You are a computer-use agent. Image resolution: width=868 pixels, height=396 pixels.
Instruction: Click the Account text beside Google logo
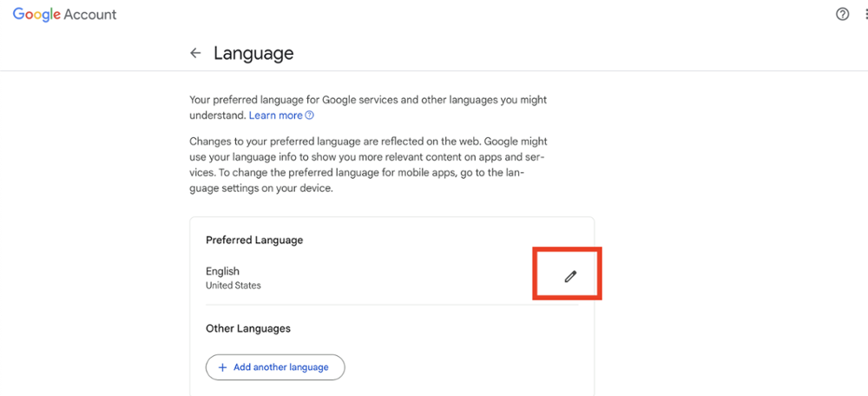90,15
